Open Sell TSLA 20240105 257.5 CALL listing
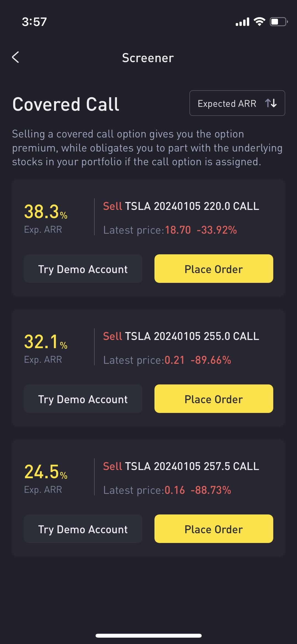 click(181, 466)
